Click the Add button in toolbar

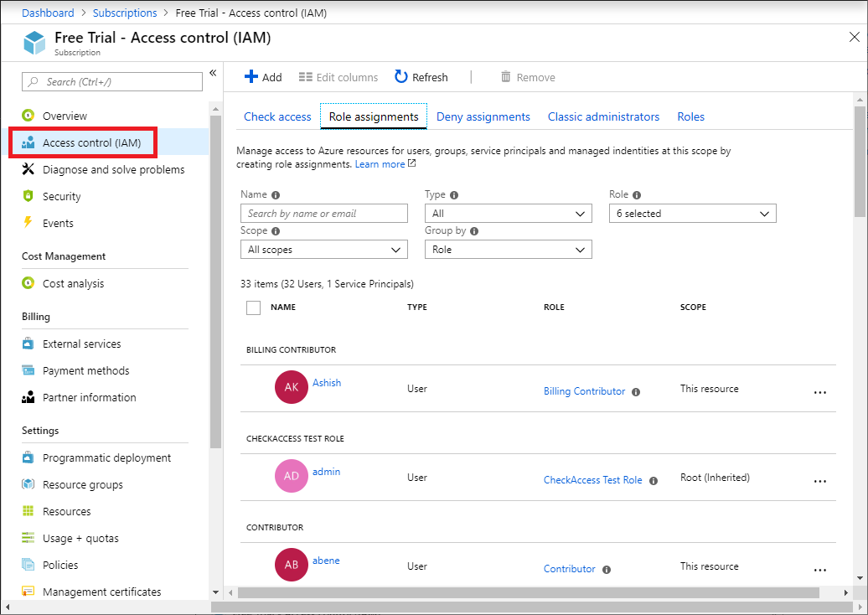tap(263, 77)
